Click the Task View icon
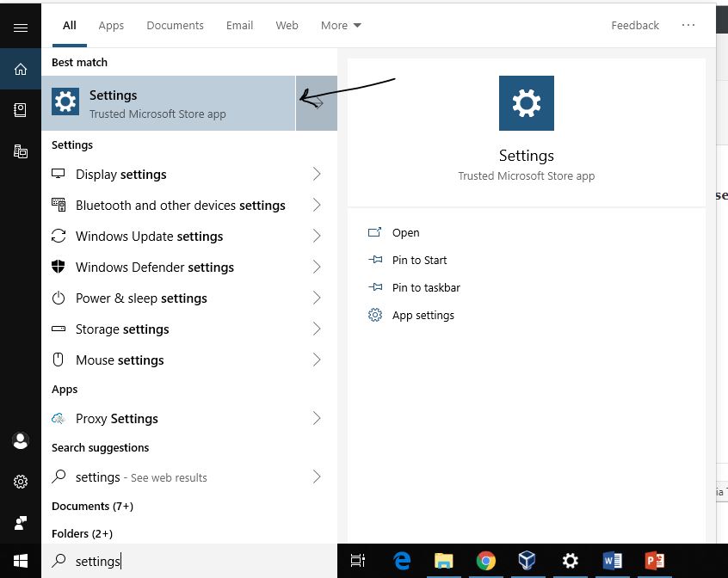The width and height of the screenshot is (728, 578). (358, 561)
